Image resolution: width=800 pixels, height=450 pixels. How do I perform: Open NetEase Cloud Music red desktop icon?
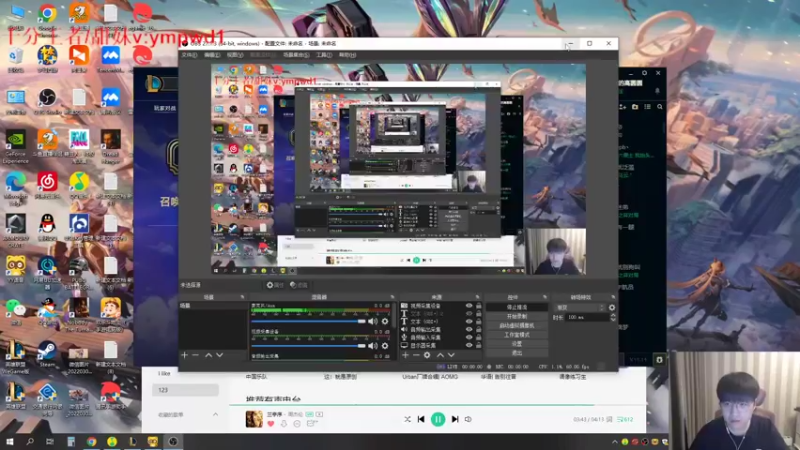pos(47,183)
